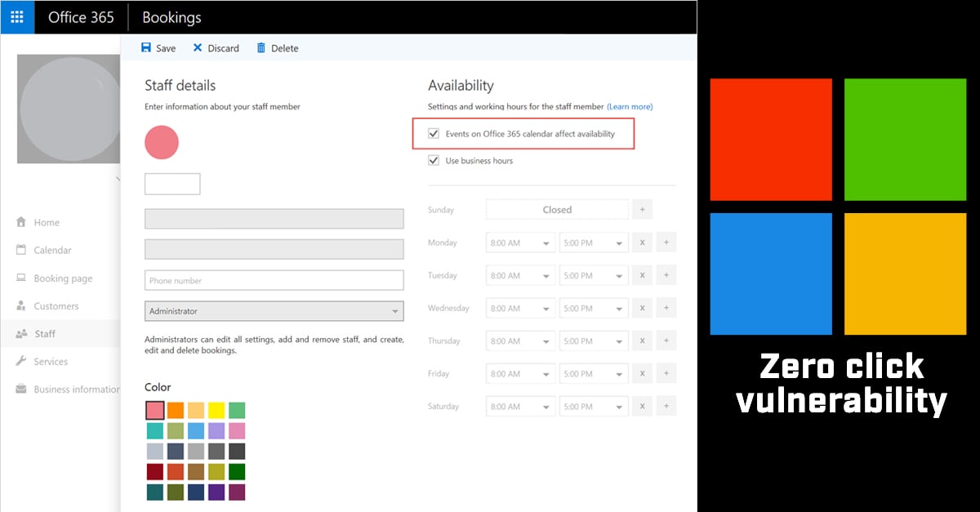Open Friday 5:00 PM end time dropdown
Image resolution: width=980 pixels, height=512 pixels.
click(594, 373)
